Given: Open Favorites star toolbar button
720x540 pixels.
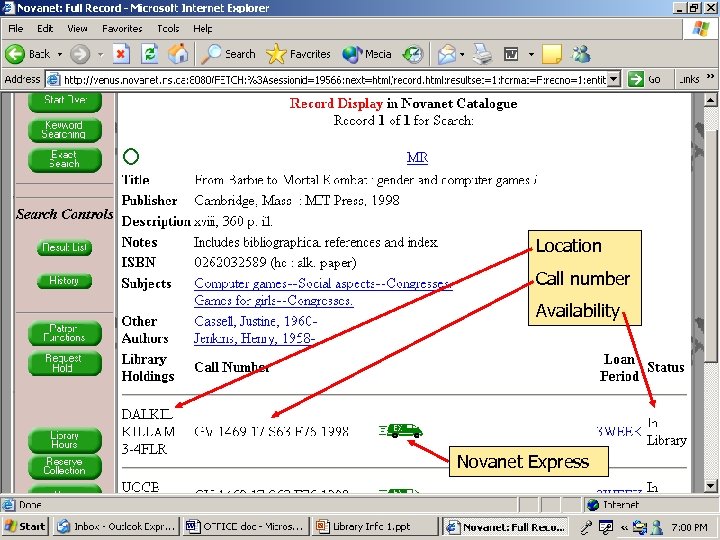Looking at the screenshot, I should (x=298, y=54).
